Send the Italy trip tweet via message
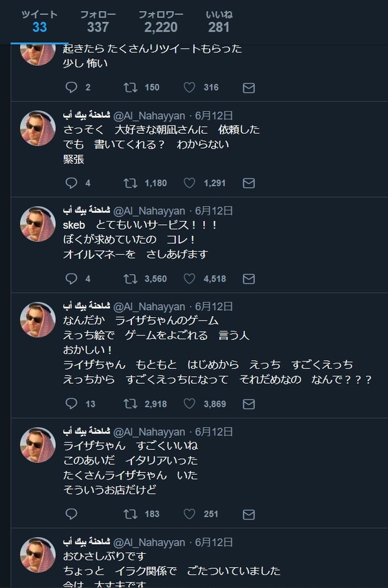Image resolution: width=388 pixels, height=588 pixels. (249, 514)
